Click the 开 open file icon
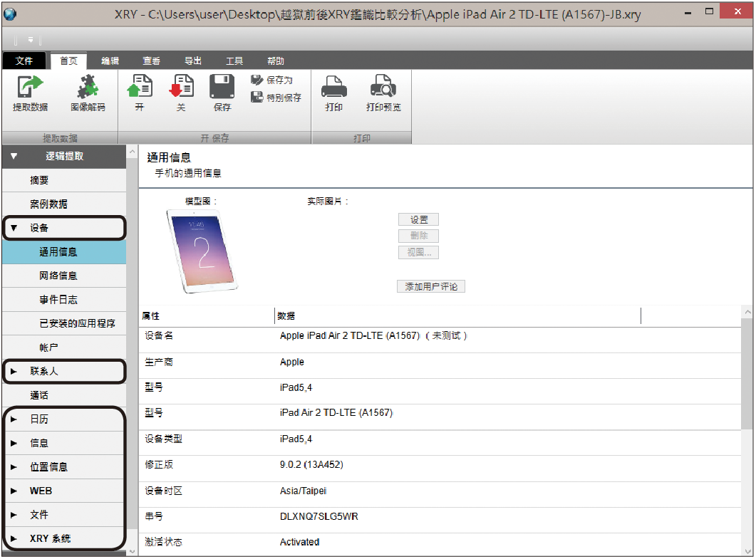 point(140,87)
